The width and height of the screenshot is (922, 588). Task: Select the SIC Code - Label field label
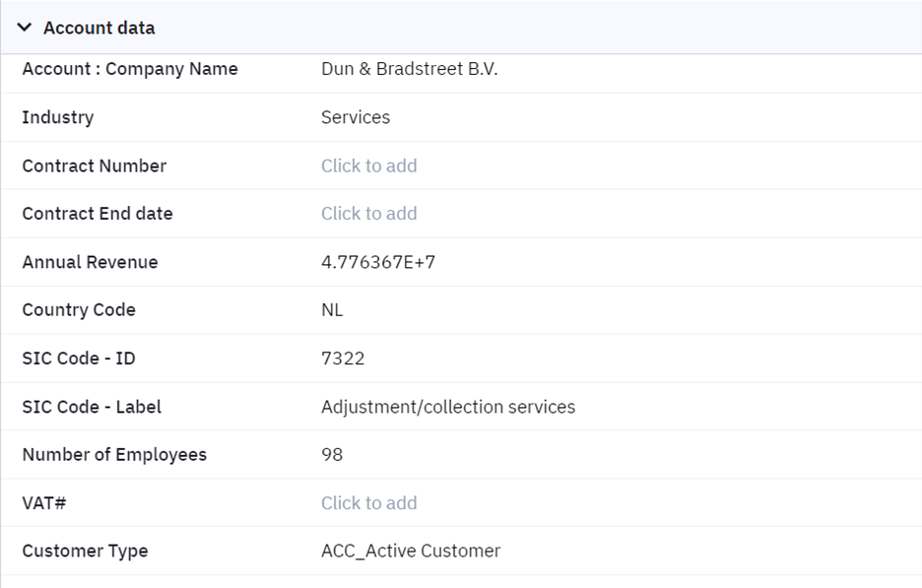(92, 407)
